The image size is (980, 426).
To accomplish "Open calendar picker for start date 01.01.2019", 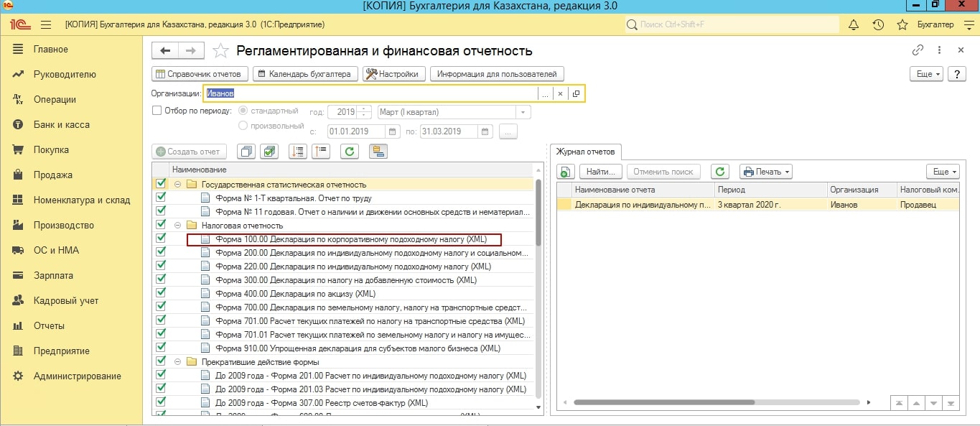I will coord(392,131).
